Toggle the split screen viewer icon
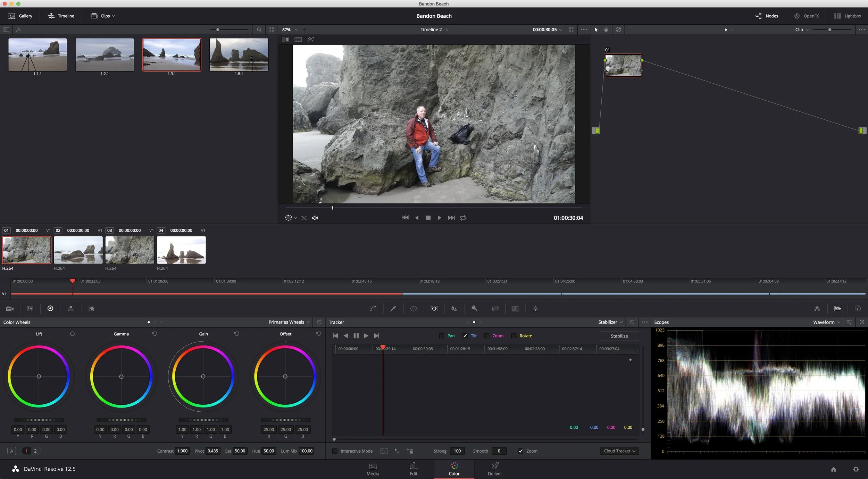 point(298,40)
